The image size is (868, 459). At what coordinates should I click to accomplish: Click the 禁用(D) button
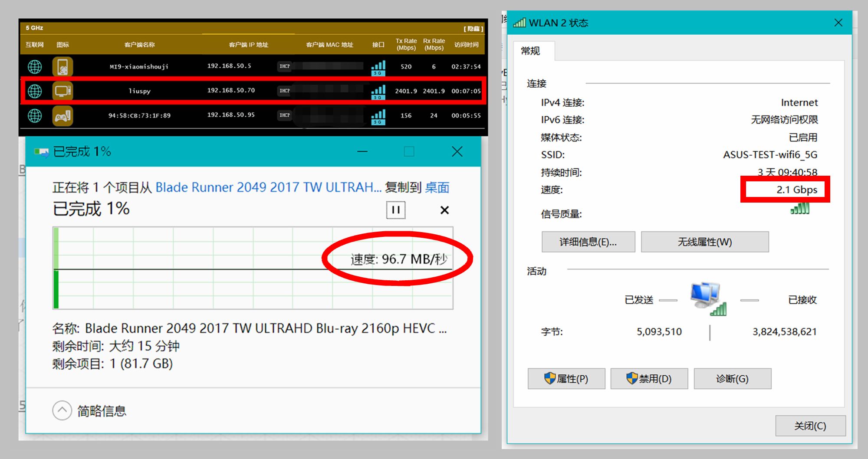649,379
